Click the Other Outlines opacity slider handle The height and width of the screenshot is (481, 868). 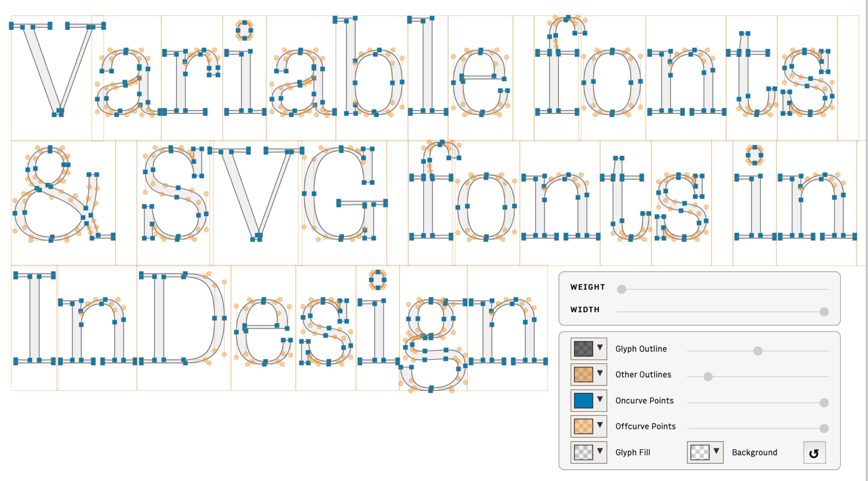pos(707,376)
